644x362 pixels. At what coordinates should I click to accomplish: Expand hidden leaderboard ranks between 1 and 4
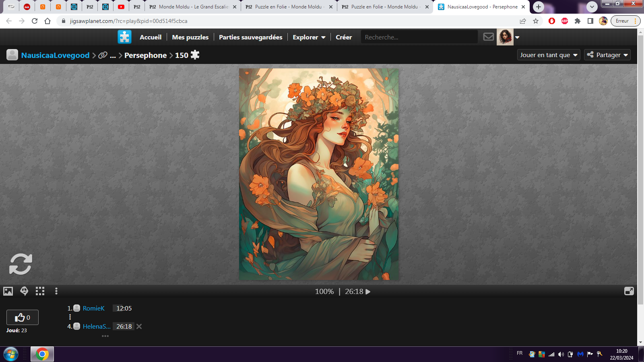[70, 317]
